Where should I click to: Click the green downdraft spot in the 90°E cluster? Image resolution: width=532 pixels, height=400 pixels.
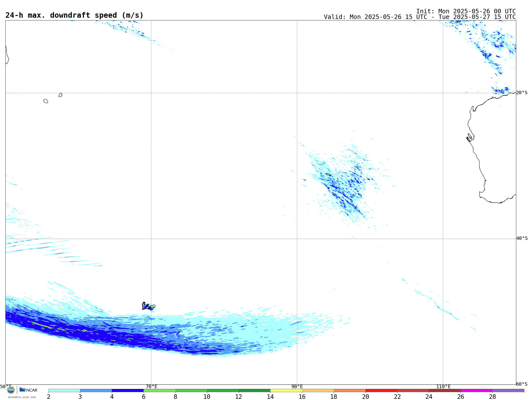tap(328, 175)
